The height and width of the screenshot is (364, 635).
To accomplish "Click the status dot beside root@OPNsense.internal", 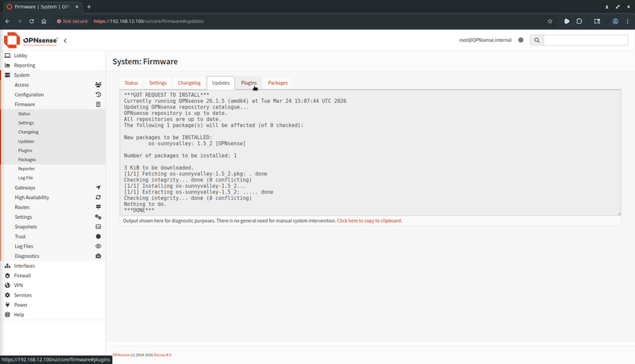I will (521, 40).
